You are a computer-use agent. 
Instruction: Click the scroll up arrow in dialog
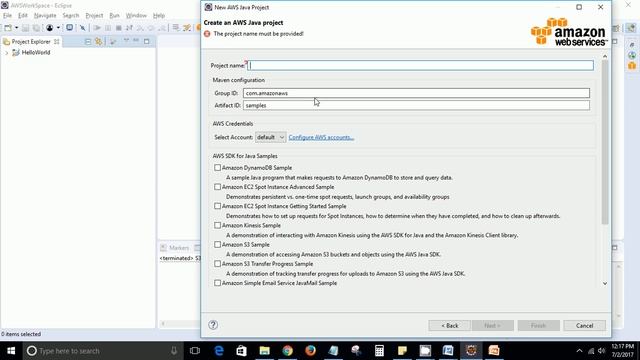[x=605, y=56]
